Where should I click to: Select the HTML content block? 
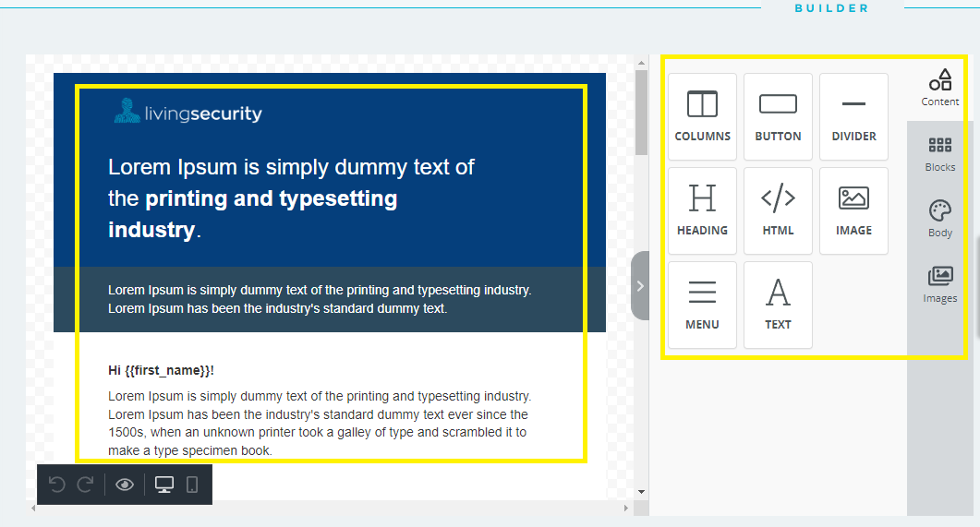[778, 210]
